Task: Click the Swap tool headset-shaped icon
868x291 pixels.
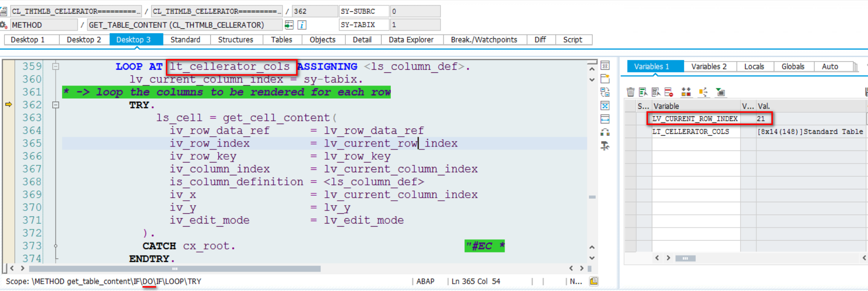Action: [x=605, y=132]
